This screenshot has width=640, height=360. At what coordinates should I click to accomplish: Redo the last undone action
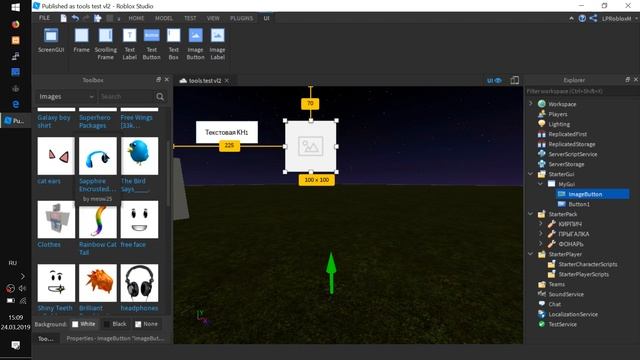coord(86,18)
